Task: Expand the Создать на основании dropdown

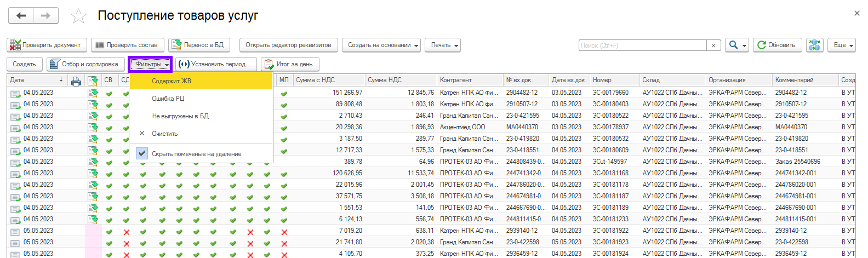Action: tap(383, 45)
